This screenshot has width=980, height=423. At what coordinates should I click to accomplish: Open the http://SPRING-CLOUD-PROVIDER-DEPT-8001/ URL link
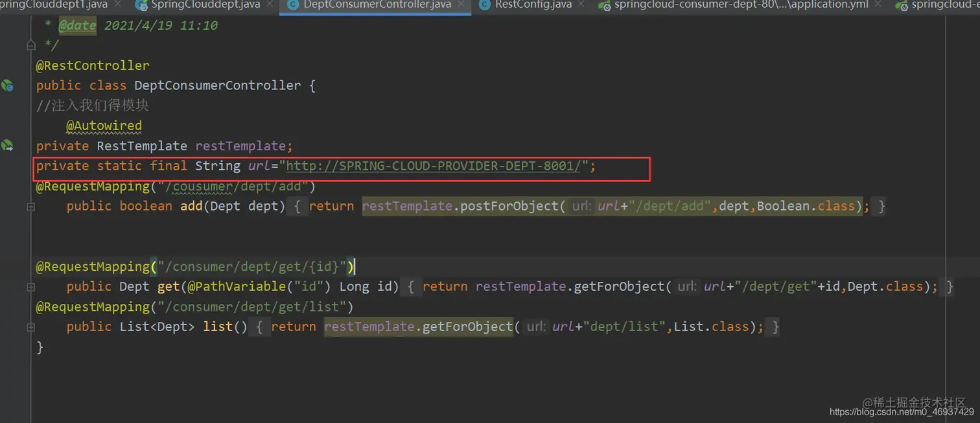click(434, 166)
